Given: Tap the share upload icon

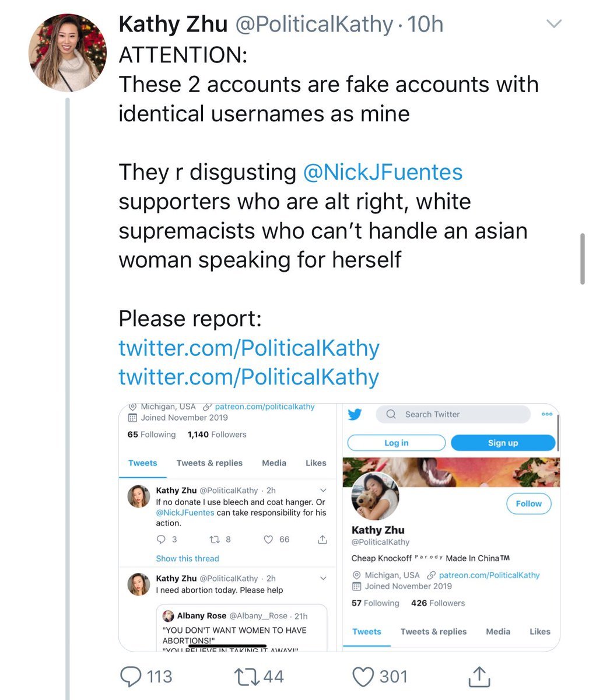Looking at the screenshot, I should click(478, 676).
